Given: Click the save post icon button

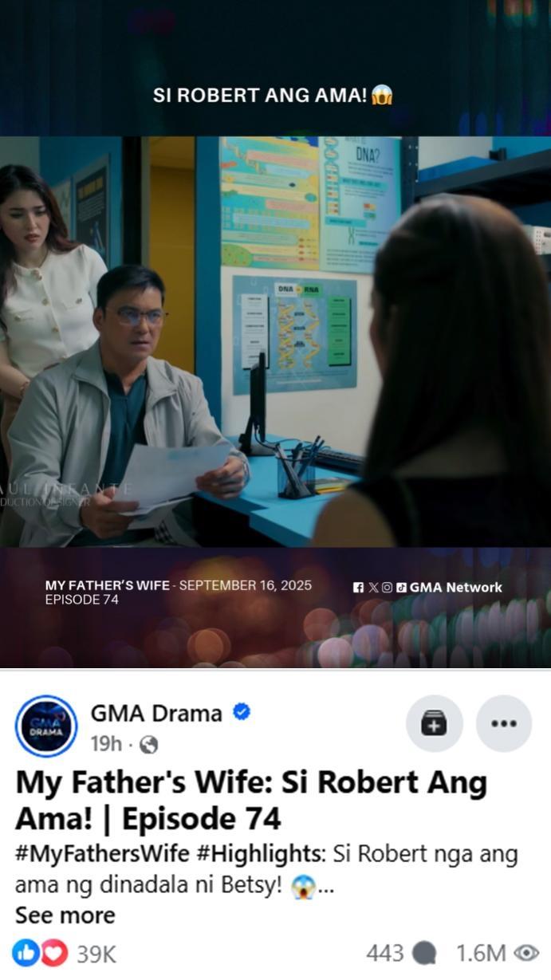Looking at the screenshot, I should pos(434,724).
